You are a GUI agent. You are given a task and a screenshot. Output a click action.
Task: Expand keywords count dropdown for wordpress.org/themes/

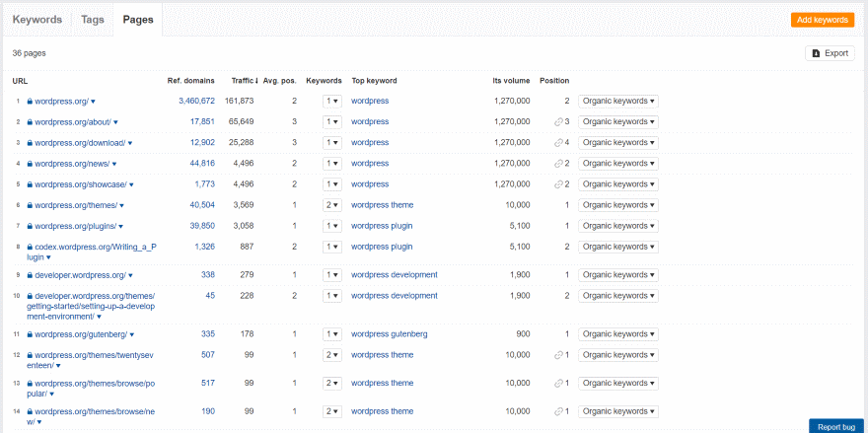coord(331,205)
